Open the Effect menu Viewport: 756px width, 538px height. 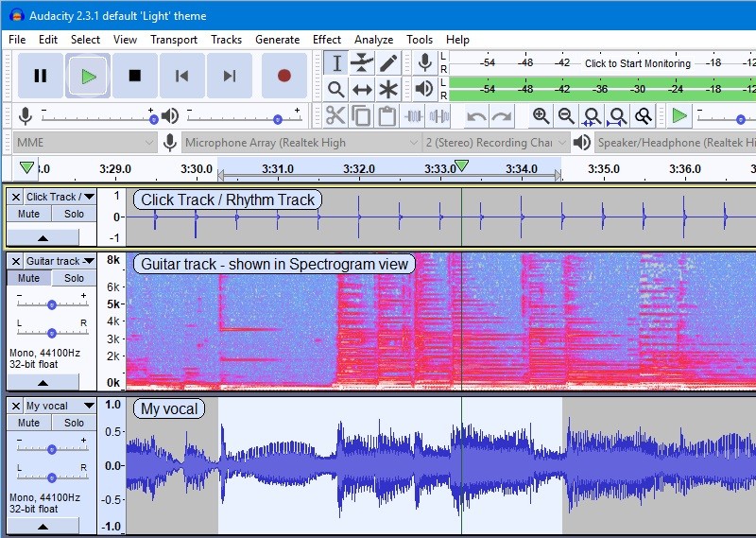click(327, 40)
